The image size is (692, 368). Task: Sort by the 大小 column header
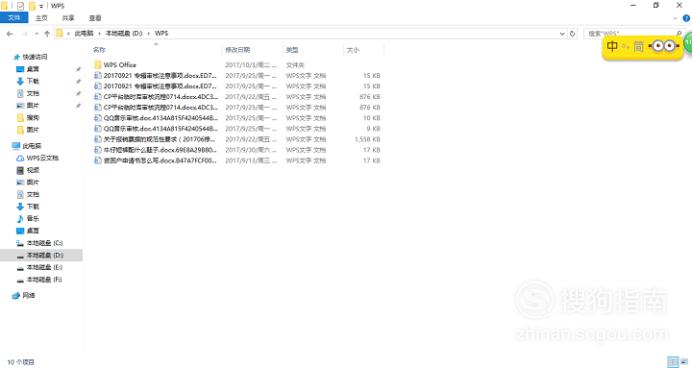pos(353,50)
